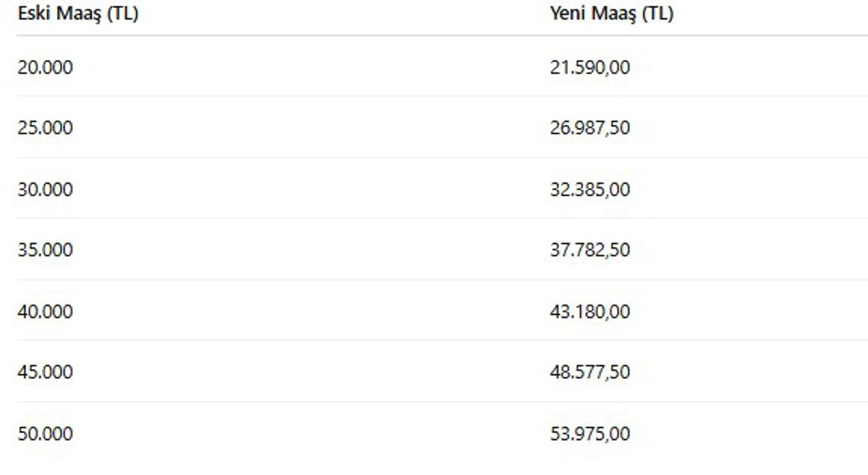Select the 45.000 old salary entry
This screenshot has height=475, width=868.
(45, 372)
